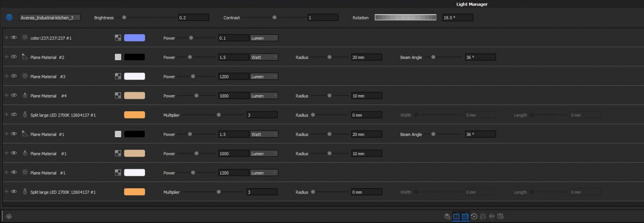644x223 pixels.
Task: Click the circular replay arrow icon in bottom toolbar
Action: pyautogui.click(x=474, y=217)
